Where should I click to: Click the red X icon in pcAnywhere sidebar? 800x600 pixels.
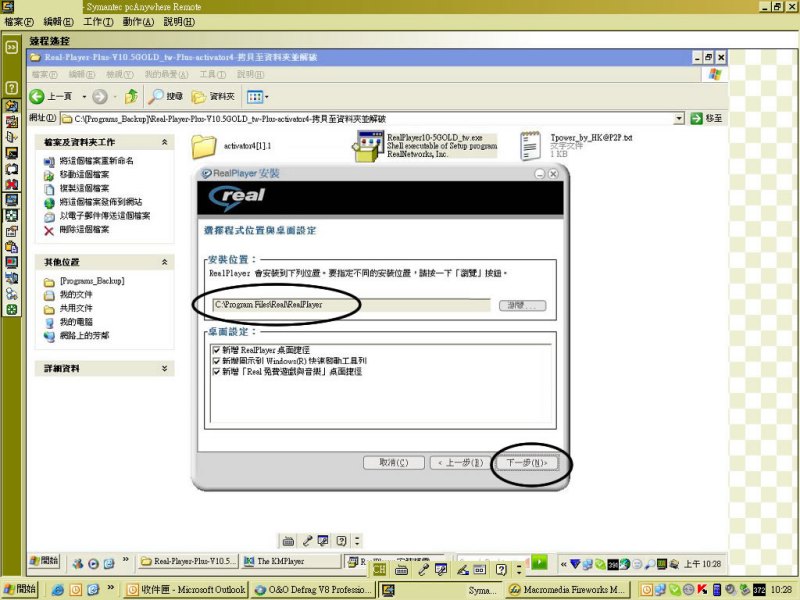[11, 184]
